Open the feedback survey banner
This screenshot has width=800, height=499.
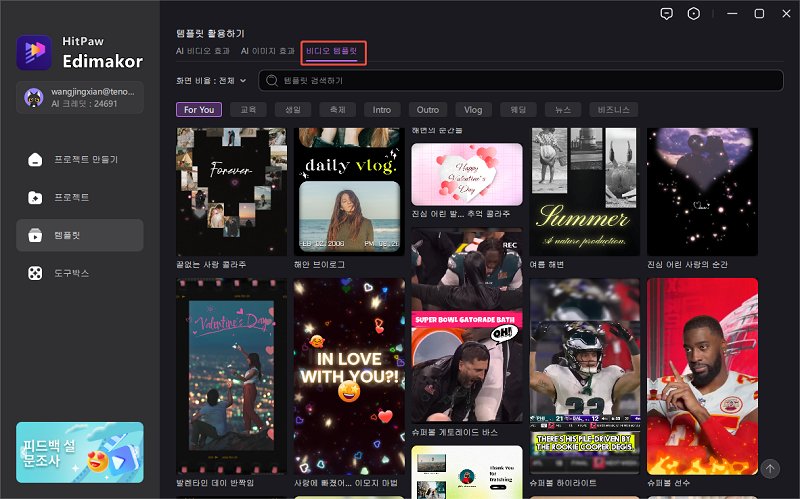80,452
